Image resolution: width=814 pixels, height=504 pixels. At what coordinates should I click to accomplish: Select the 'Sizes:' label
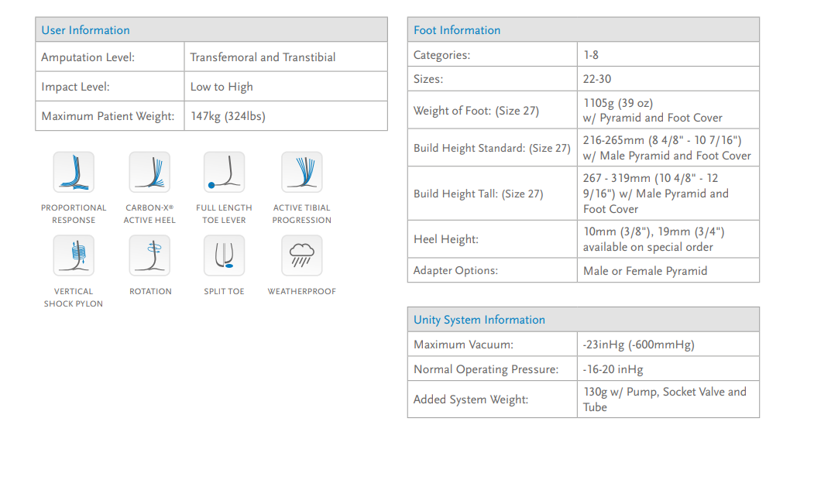(428, 79)
